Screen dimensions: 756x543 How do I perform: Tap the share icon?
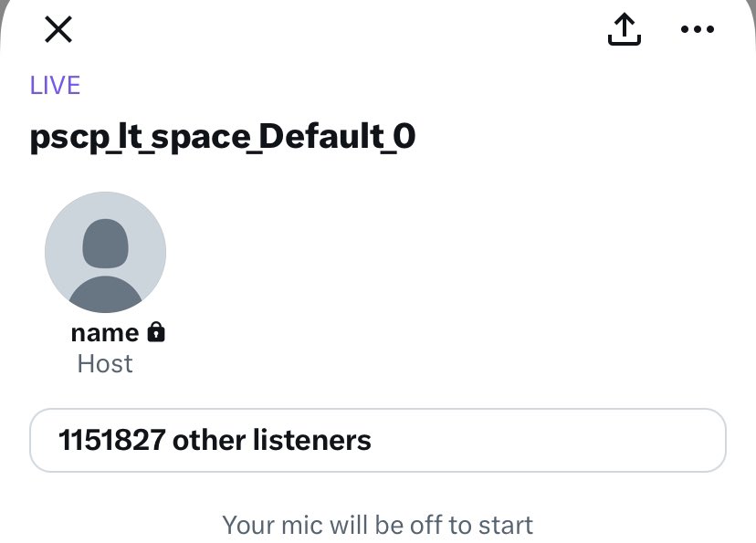pos(625,30)
